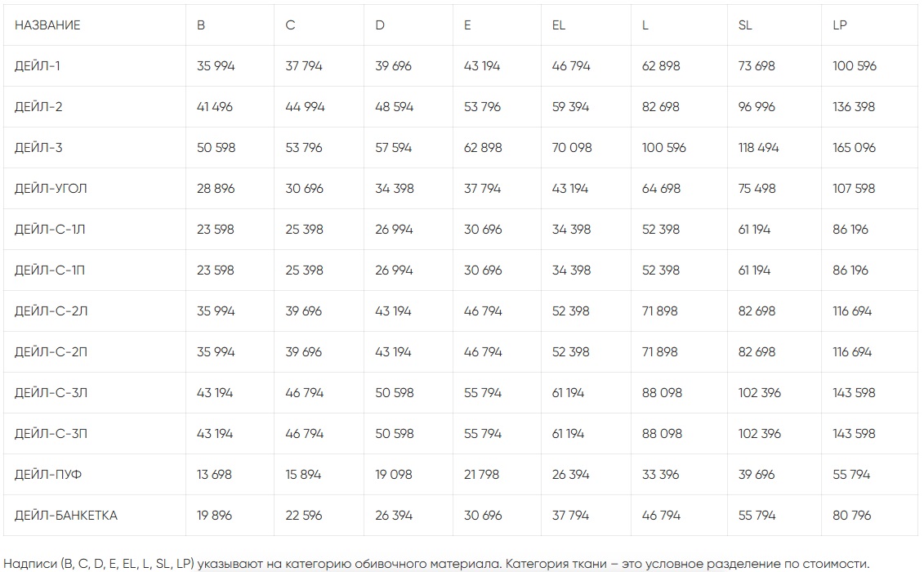Click the 165 096 price cell
924x572 pixels.
click(x=854, y=148)
